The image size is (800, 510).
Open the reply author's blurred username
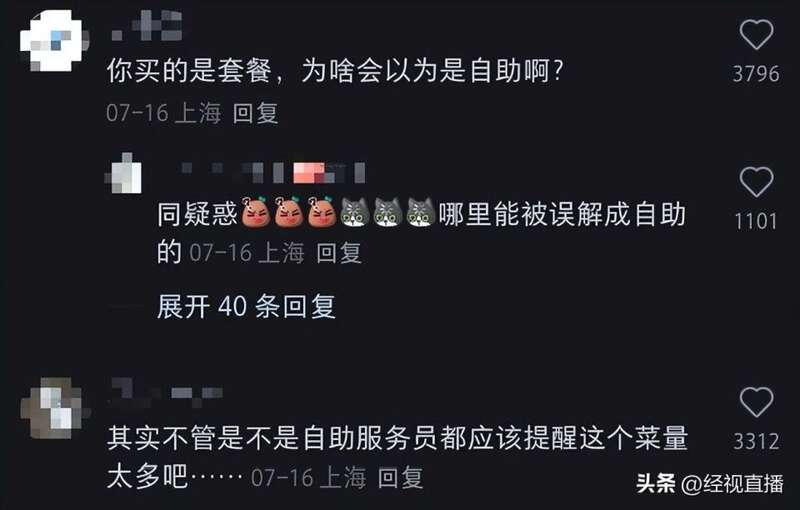click(273, 172)
